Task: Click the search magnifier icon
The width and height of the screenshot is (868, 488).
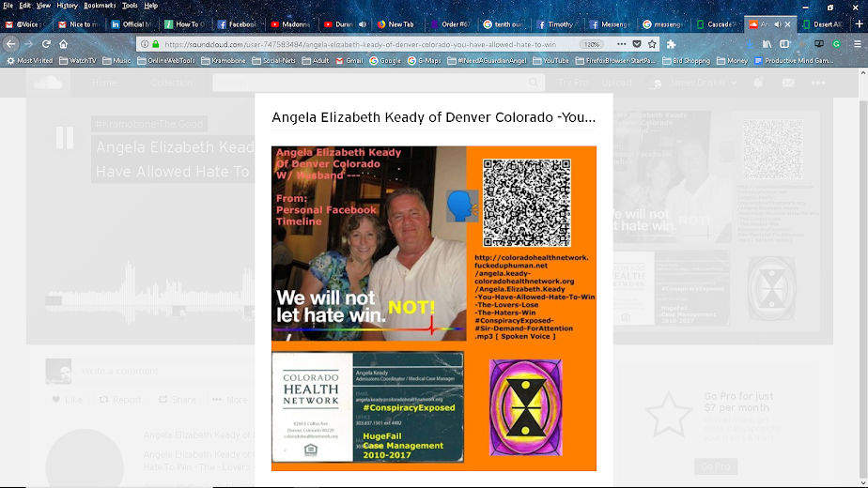Action: (534, 83)
